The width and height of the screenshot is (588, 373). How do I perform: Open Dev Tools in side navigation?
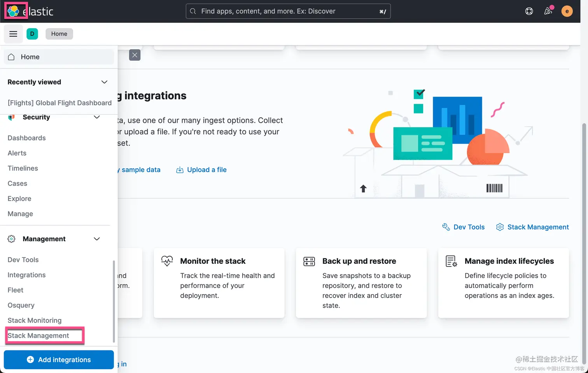point(23,260)
